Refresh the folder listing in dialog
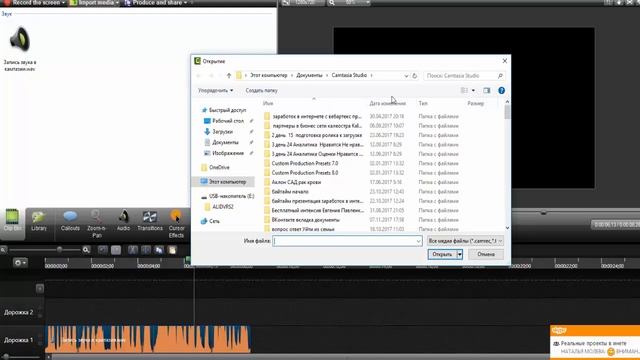Viewport: 640px width, 360px height. click(x=415, y=76)
